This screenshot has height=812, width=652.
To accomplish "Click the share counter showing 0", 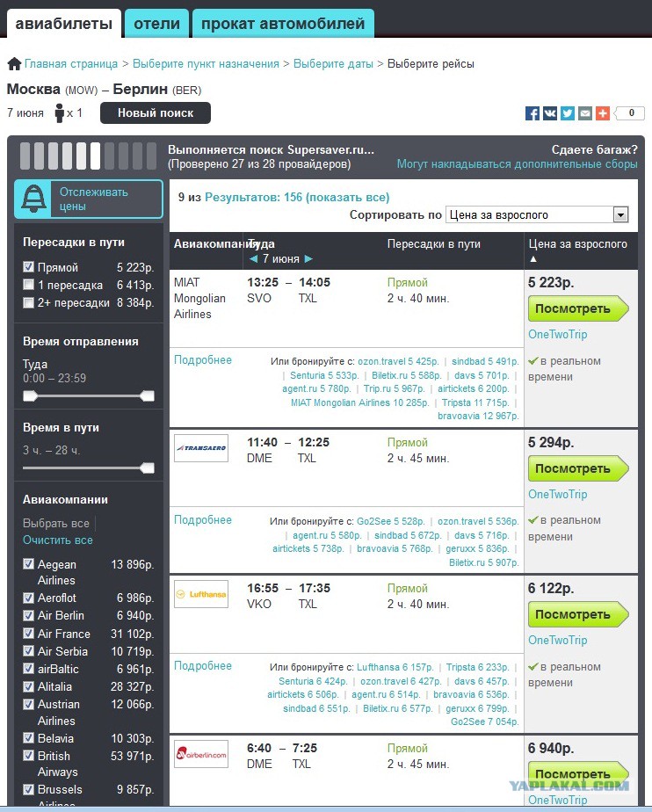I will [630, 112].
